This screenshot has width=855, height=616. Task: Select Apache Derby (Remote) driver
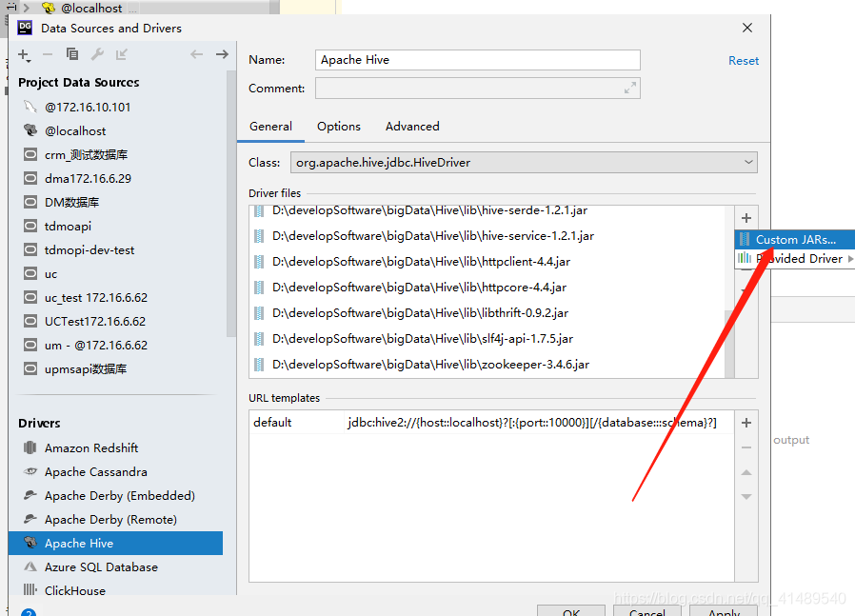tap(110, 520)
